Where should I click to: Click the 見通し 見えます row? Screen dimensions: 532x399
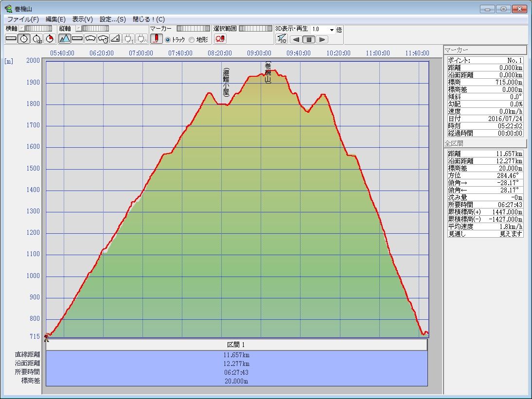tap(485, 234)
